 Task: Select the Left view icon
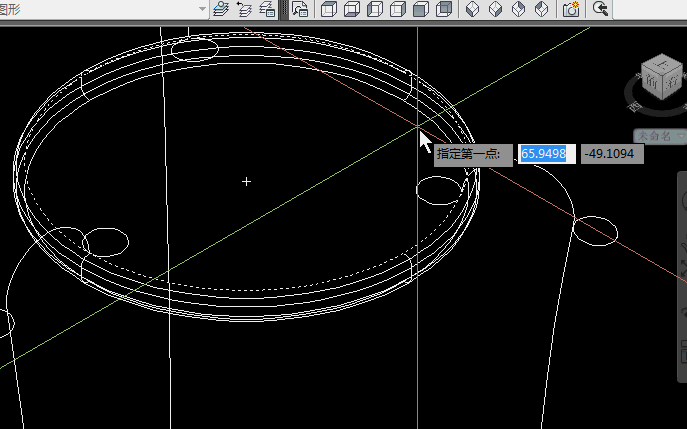[x=374, y=9]
